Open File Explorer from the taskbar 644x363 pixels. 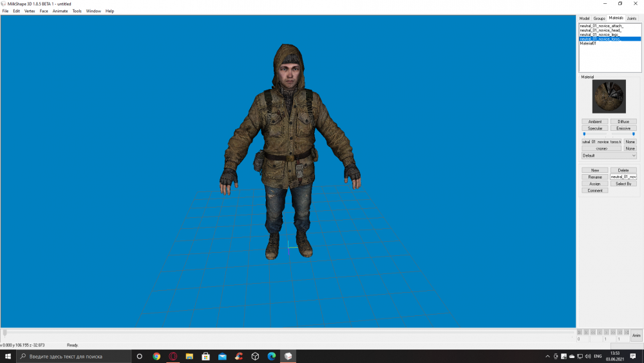click(x=189, y=357)
